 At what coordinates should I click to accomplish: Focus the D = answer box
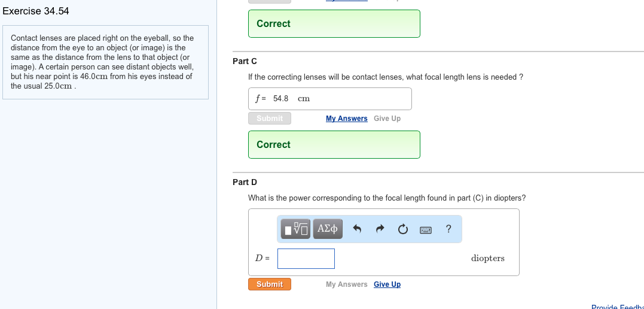(x=306, y=258)
